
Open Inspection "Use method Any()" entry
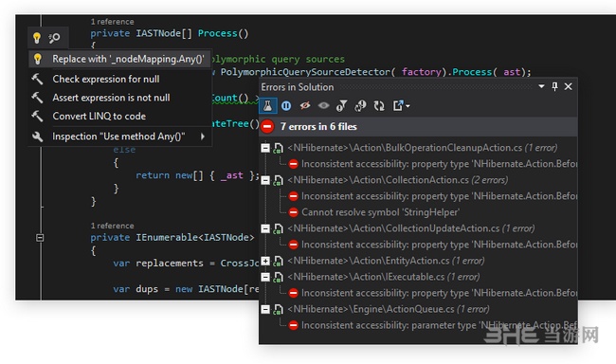coord(118,136)
